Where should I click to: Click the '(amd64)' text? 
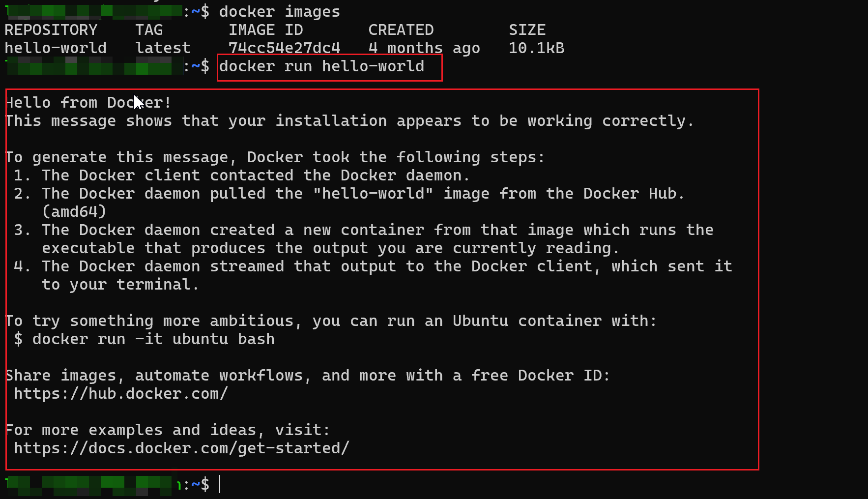pos(74,212)
